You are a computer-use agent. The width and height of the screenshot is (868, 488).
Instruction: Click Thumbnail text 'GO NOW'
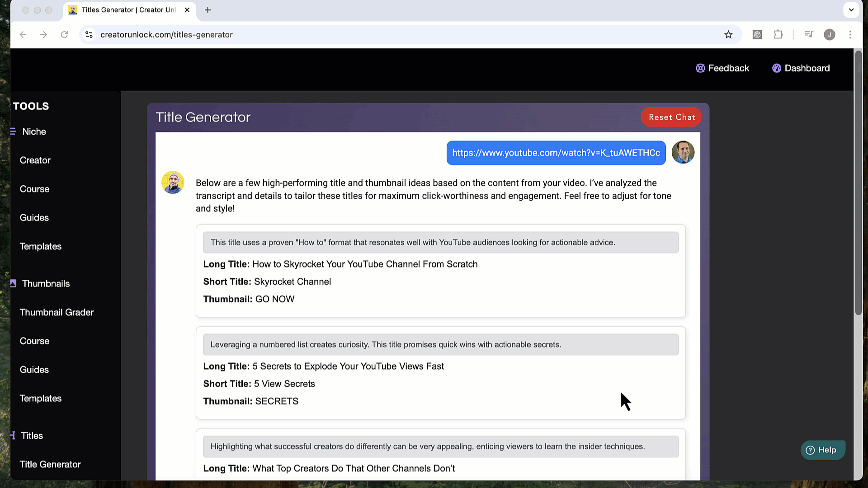click(275, 299)
